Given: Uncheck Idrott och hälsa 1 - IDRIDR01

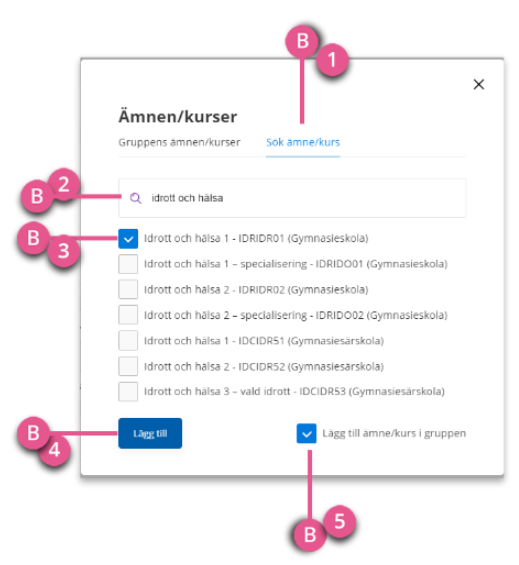Looking at the screenshot, I should coord(128,239).
